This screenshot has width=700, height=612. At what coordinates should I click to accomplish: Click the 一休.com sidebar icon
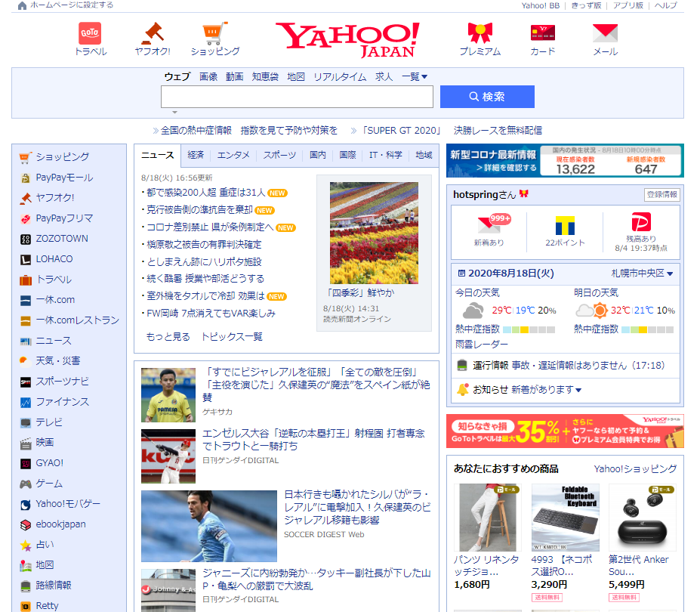(26, 300)
